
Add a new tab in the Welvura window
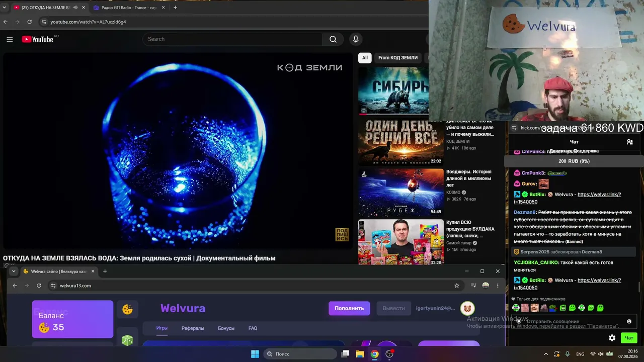click(x=105, y=271)
